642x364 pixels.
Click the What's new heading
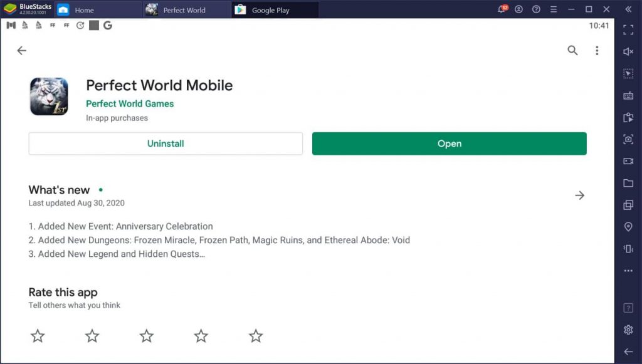tap(59, 190)
